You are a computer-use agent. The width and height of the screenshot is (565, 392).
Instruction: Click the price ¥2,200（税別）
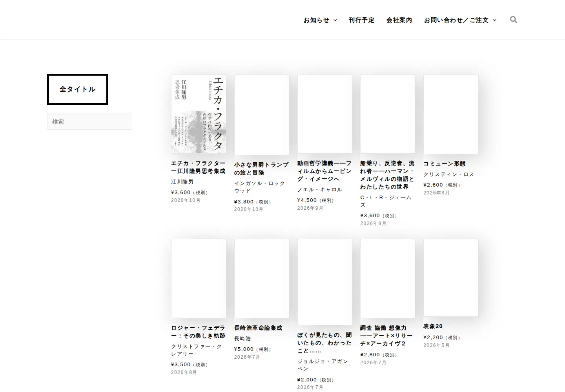coord(443,338)
